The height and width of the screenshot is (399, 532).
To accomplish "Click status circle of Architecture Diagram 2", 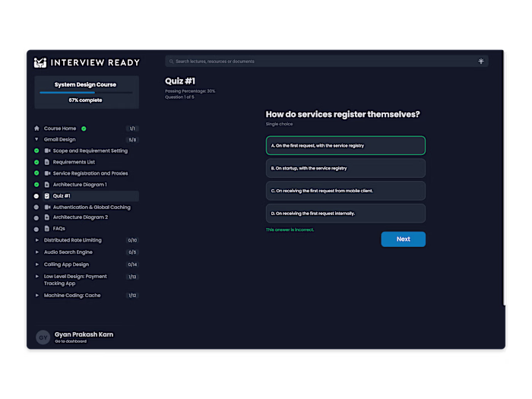I will 36,218.
